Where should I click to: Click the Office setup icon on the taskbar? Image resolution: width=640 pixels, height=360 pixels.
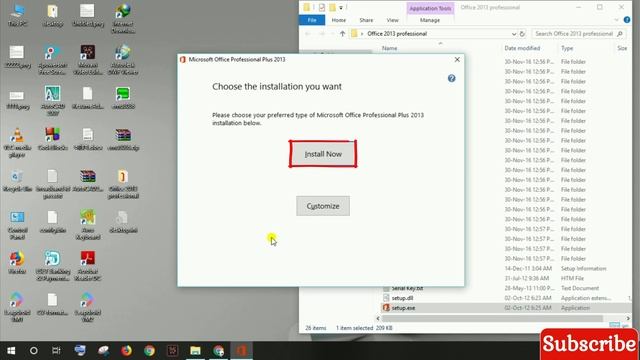[242, 351]
